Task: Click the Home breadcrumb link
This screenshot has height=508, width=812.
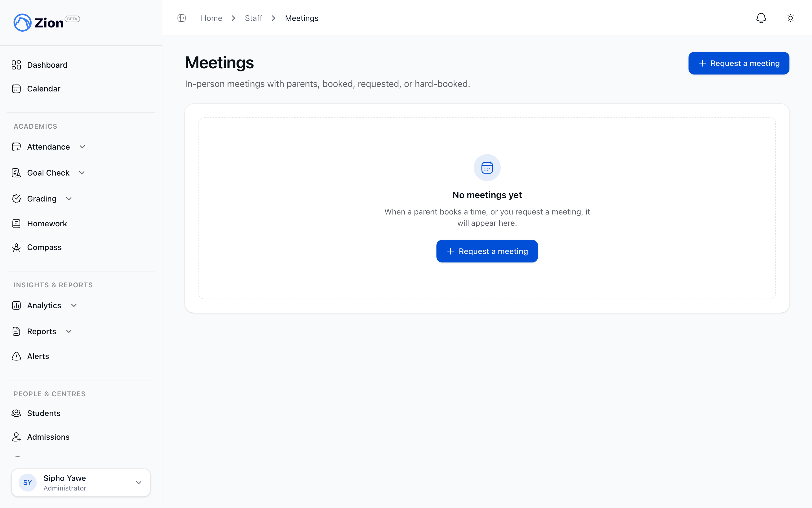Action: pyautogui.click(x=211, y=18)
